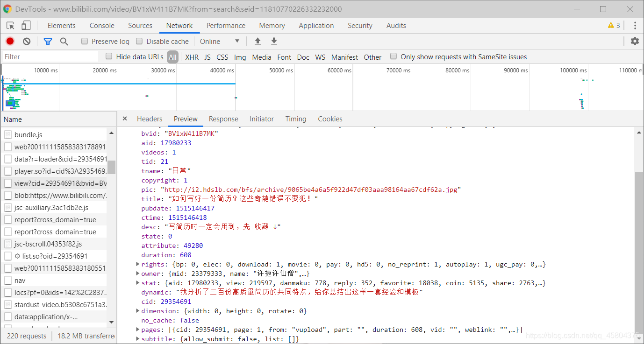The width and height of the screenshot is (644, 344).
Task: Focus the Filter text field
Action: point(50,56)
